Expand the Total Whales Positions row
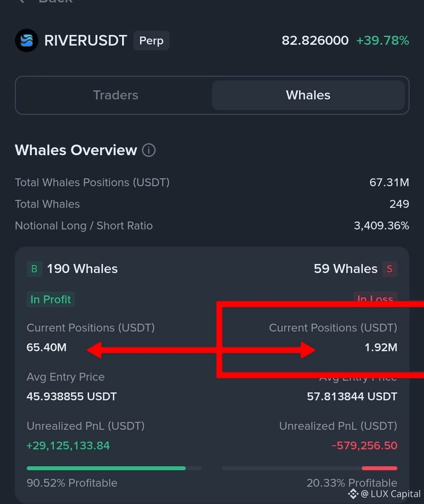The width and height of the screenshot is (424, 504). 92,182
